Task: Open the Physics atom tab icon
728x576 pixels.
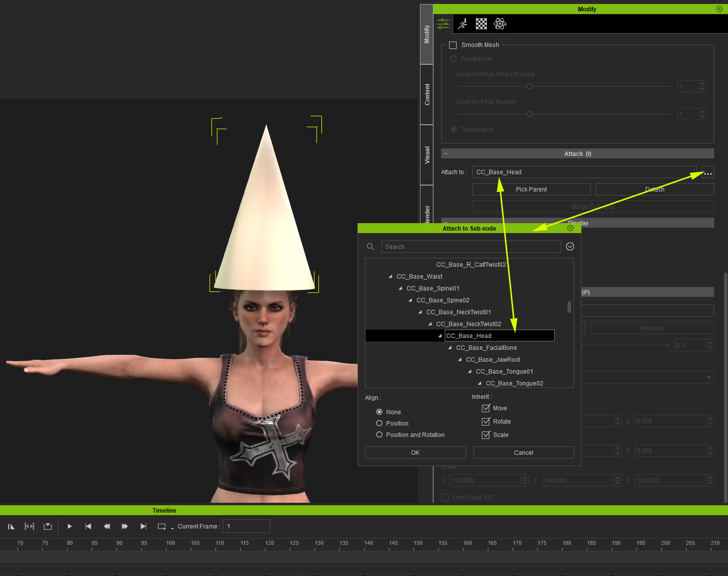Action: click(x=500, y=24)
